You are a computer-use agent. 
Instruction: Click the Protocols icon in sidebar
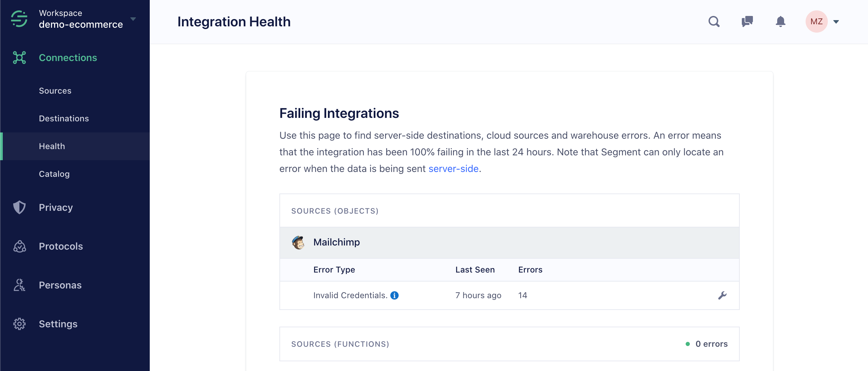coord(19,246)
